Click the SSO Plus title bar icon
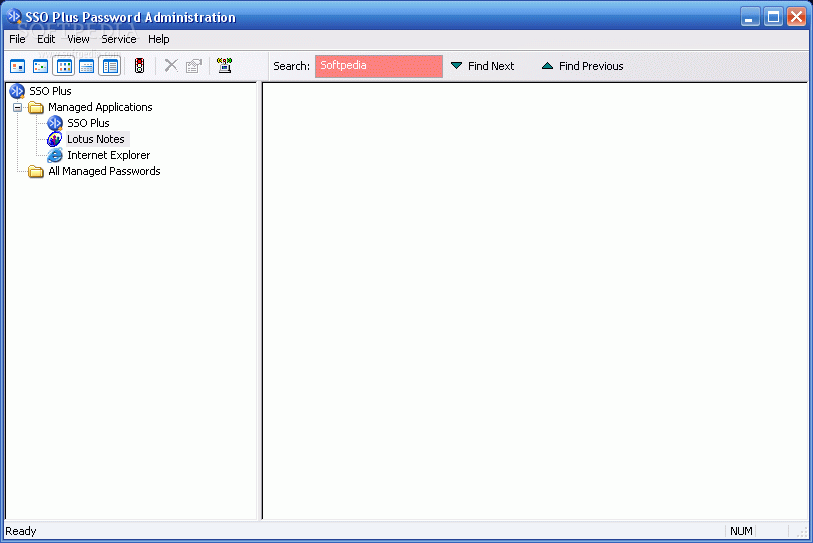813x543 pixels. point(14,16)
